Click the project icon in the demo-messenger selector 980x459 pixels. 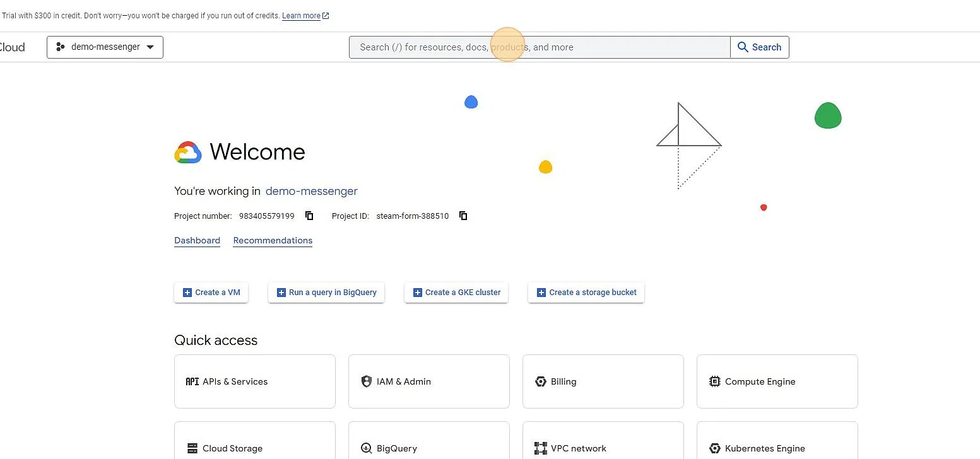click(61, 47)
